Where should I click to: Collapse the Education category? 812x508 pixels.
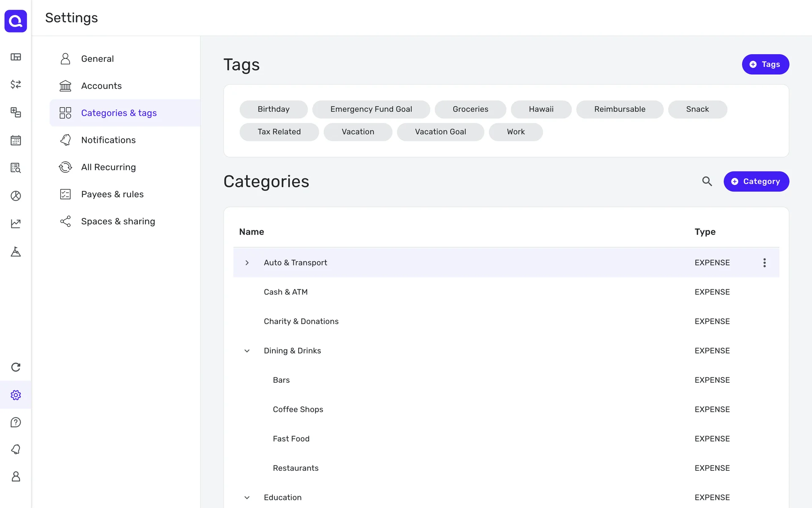coord(247,497)
